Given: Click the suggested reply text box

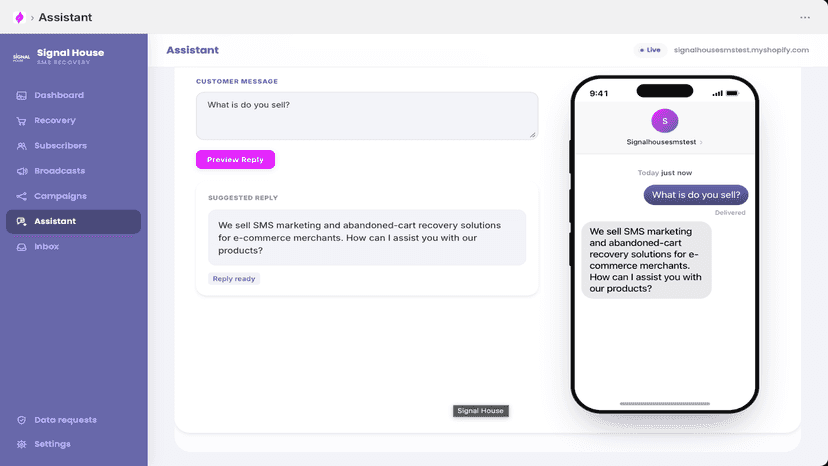Looking at the screenshot, I should coord(367,238).
